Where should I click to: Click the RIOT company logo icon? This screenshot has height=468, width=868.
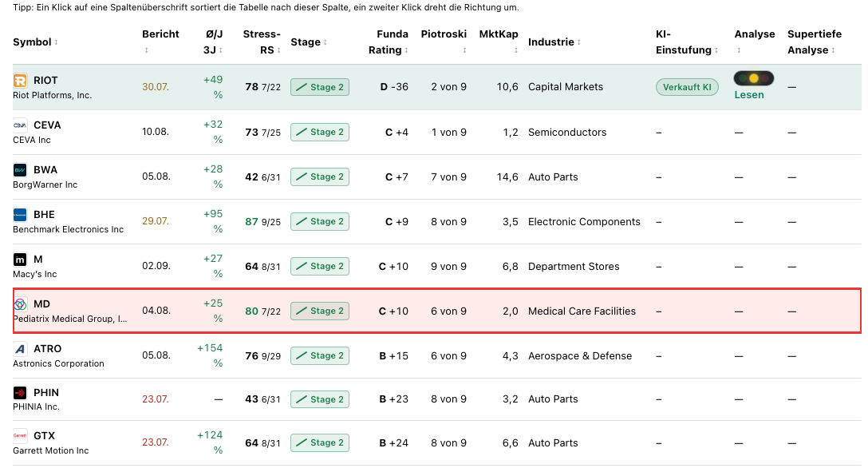coord(20,81)
